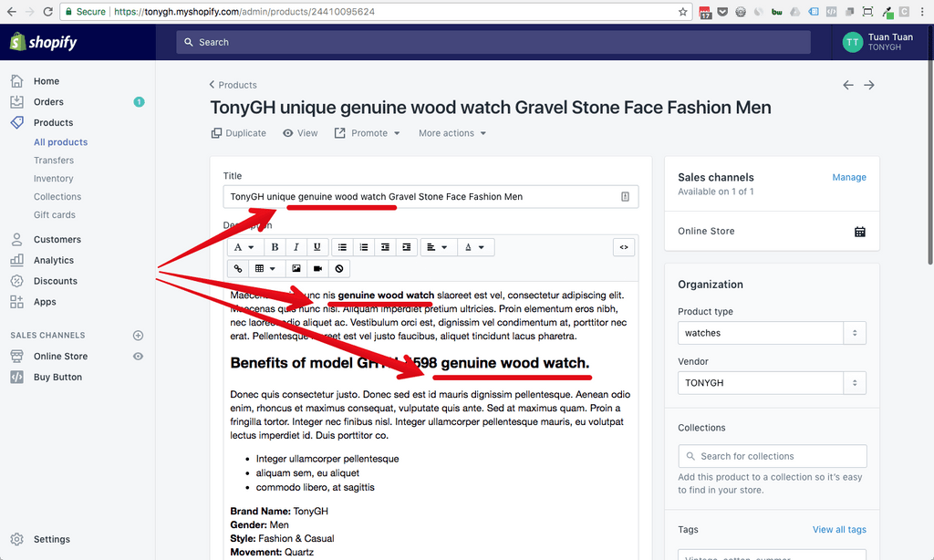The height and width of the screenshot is (560, 934).
Task: Open Analytics in the sidebar
Action: point(54,260)
